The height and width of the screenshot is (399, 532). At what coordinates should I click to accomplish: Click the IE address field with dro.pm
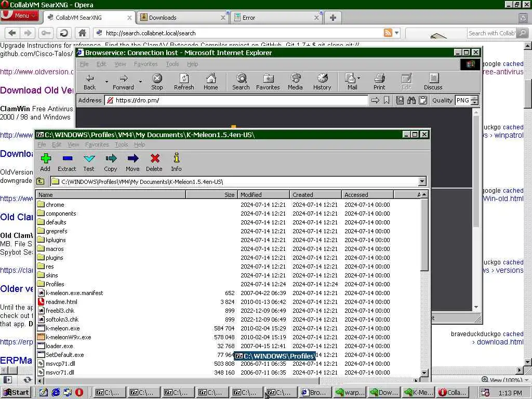236,100
